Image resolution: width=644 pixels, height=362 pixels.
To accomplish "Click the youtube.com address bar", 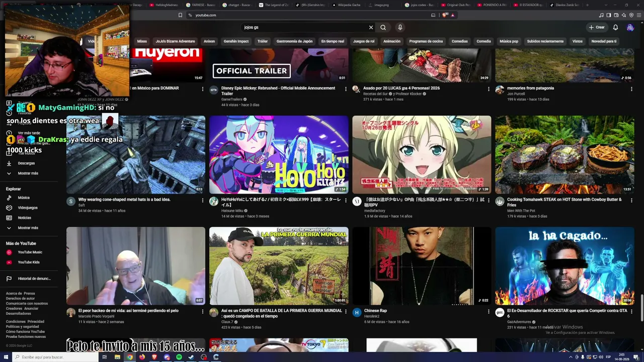I will pos(307,15).
